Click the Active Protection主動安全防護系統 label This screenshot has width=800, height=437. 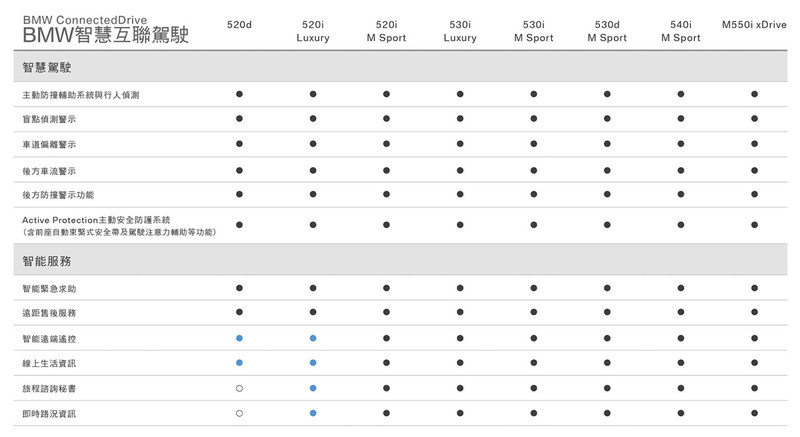coord(96,220)
